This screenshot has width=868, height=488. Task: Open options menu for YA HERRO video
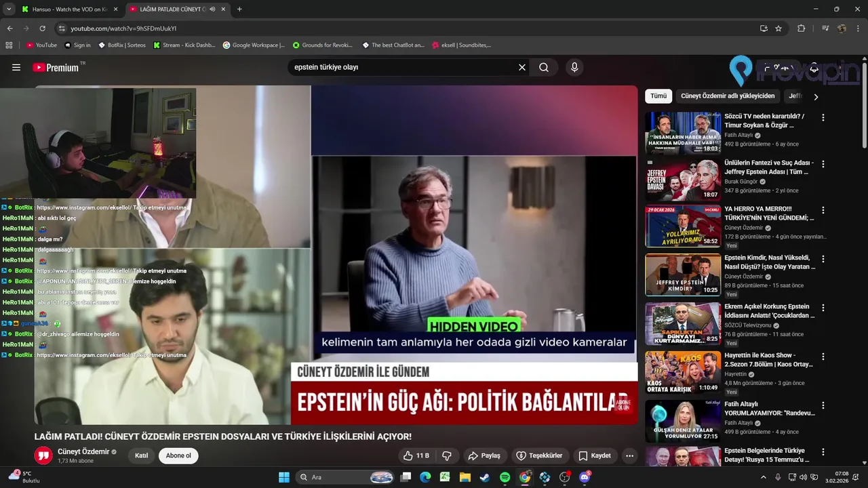pos(823,210)
